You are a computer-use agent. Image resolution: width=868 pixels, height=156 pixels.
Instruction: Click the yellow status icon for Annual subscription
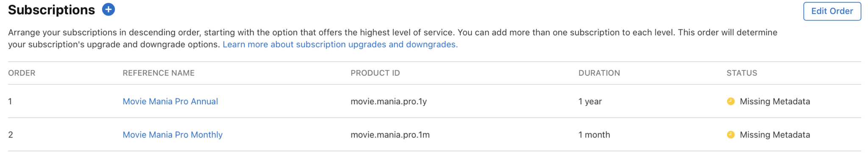tap(731, 101)
